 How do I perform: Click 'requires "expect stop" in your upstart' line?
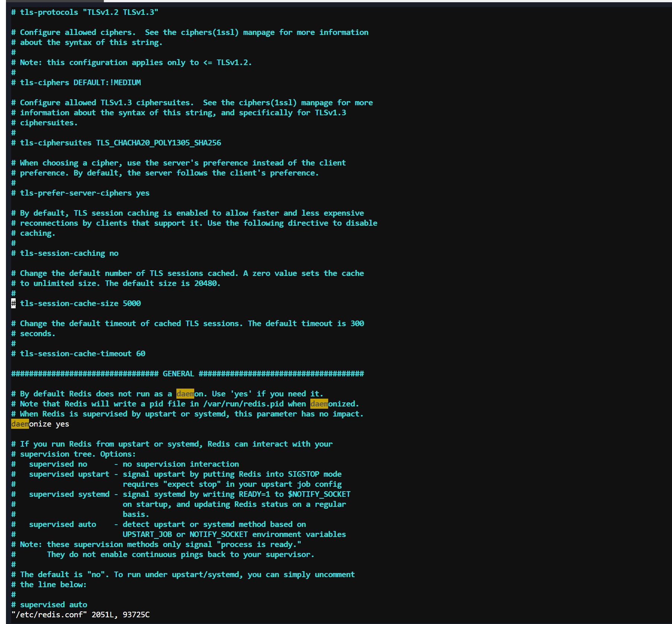tap(176, 484)
